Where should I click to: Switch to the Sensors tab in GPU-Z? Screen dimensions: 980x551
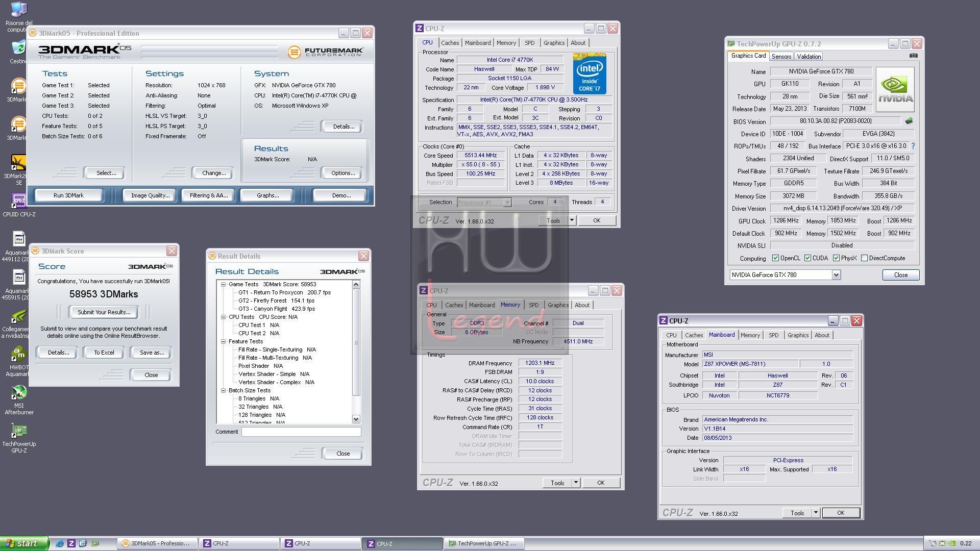click(x=781, y=57)
